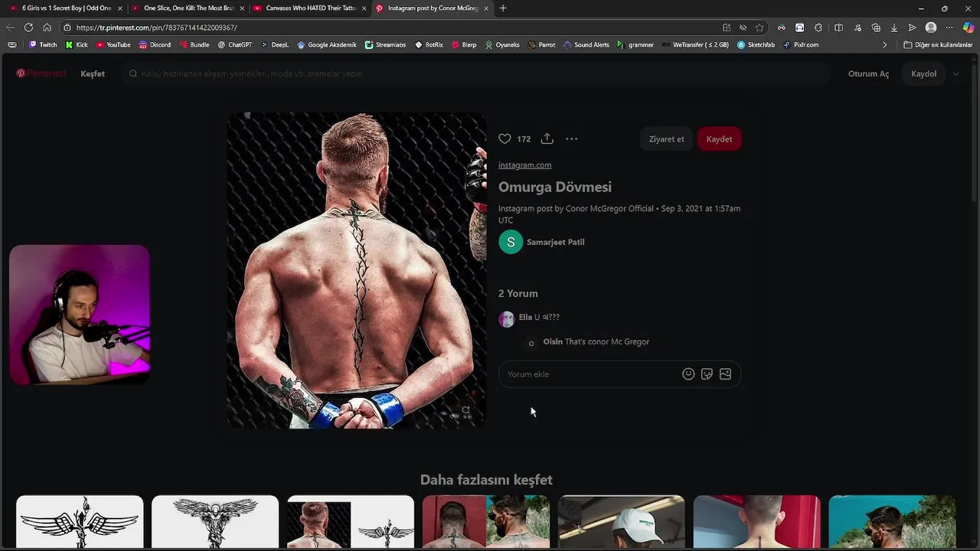Screen dimensions: 980x551
Task: Click the site info lock icon
Action: [67, 28]
